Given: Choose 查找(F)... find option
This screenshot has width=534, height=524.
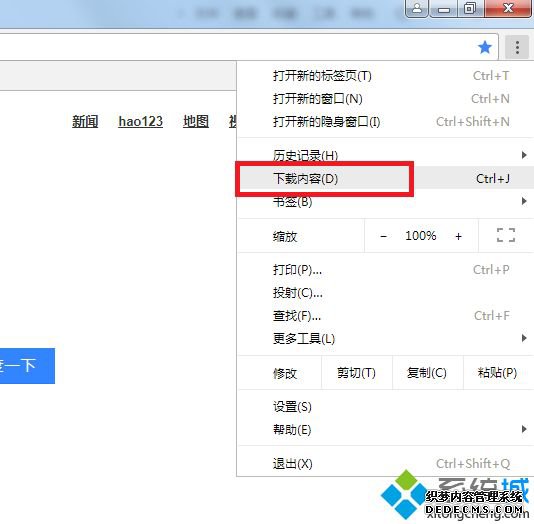Looking at the screenshot, I should (385, 316).
